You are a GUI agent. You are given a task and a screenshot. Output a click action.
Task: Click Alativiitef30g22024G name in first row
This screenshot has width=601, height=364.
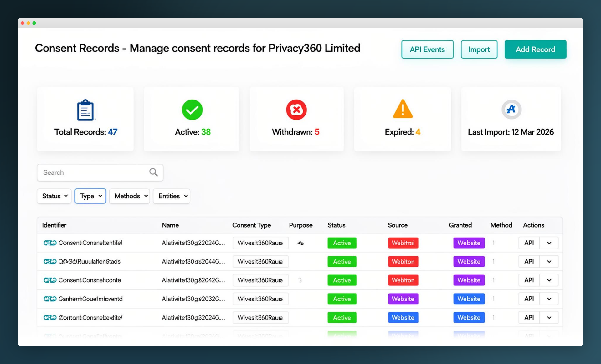193,243
